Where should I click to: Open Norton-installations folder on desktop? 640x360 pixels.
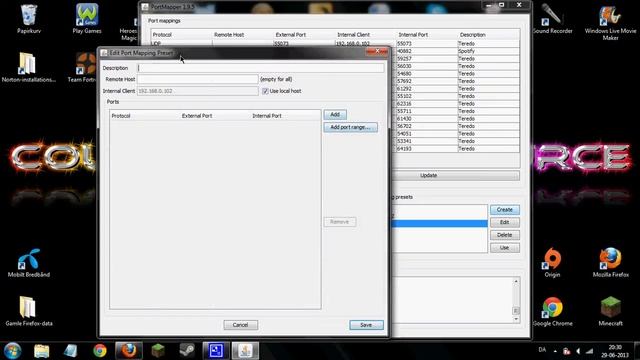pos(28,67)
